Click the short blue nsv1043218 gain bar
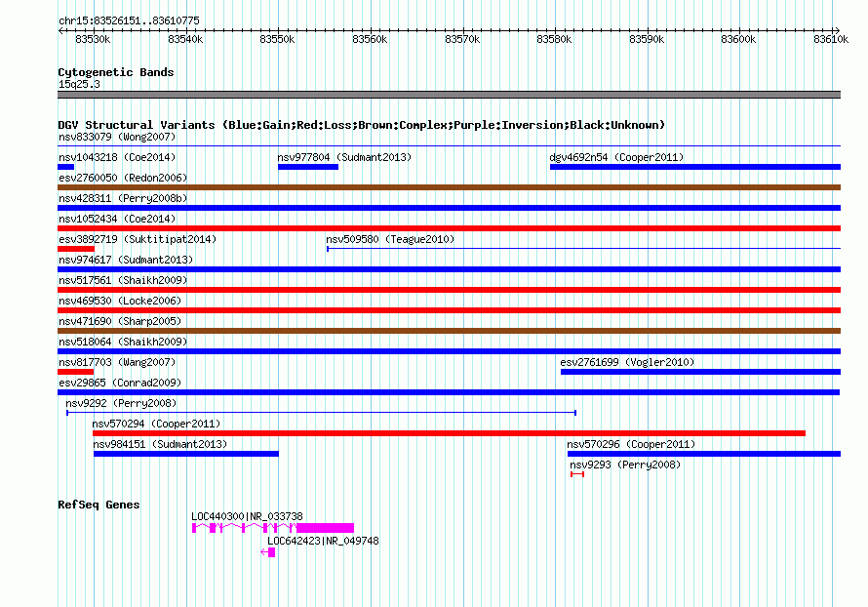 pyautogui.click(x=66, y=167)
